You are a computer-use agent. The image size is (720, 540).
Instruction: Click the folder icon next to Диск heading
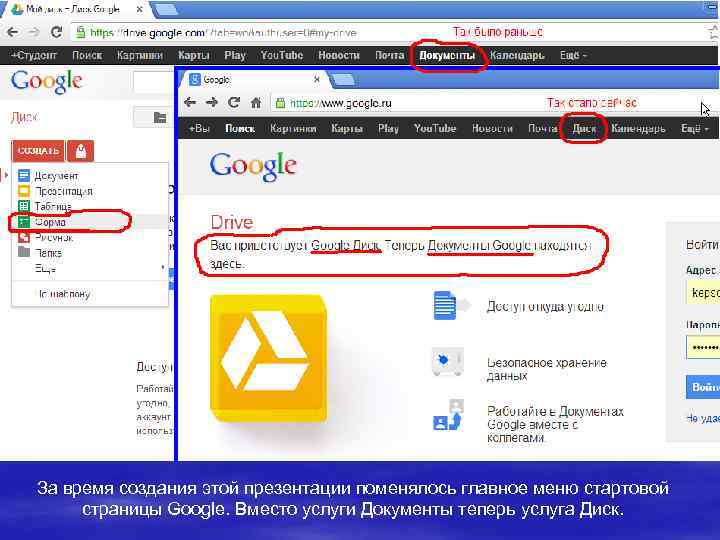(x=160, y=118)
